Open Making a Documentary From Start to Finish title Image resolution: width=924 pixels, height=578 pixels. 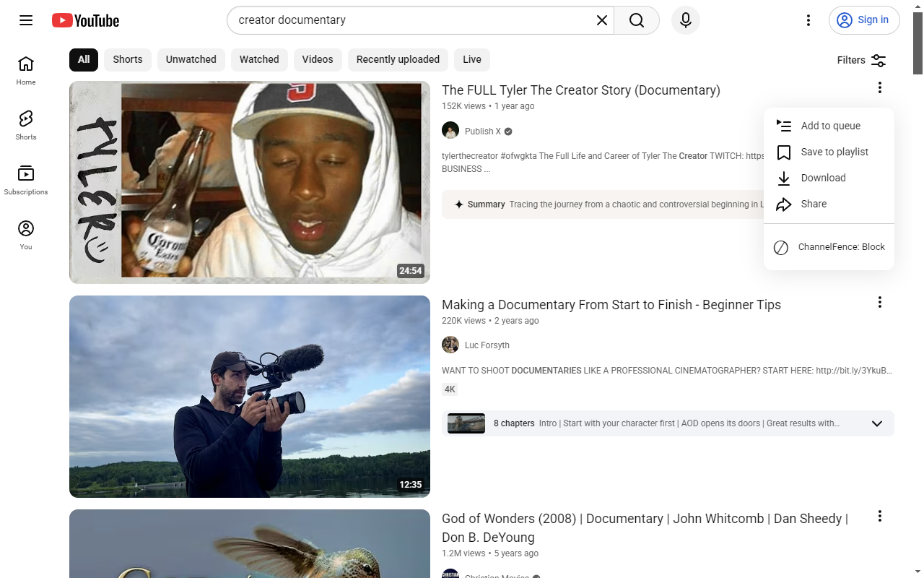tap(611, 304)
